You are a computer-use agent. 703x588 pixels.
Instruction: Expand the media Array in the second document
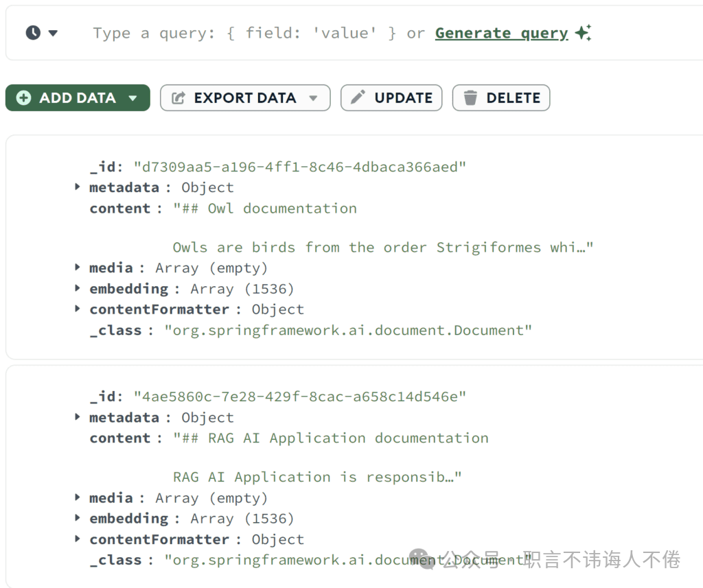(77, 497)
